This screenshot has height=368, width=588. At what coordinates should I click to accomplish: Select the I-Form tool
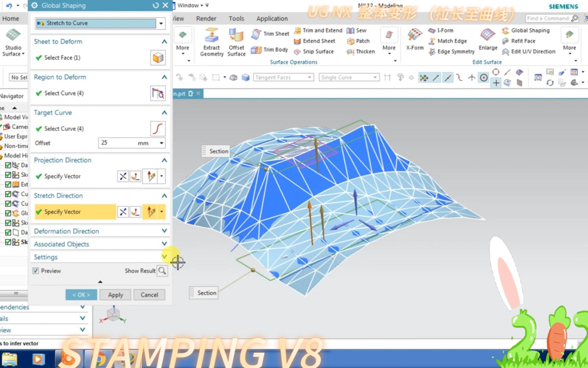tap(441, 30)
